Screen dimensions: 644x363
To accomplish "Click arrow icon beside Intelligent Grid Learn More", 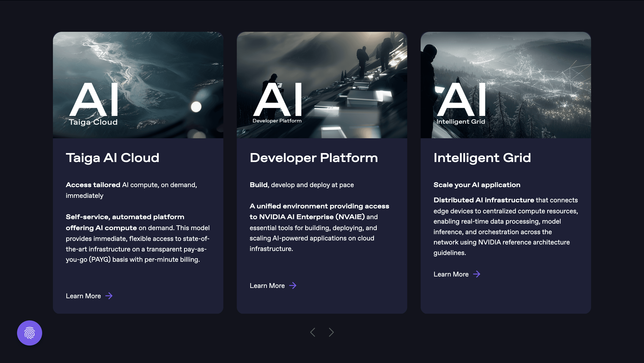I will coord(476,274).
